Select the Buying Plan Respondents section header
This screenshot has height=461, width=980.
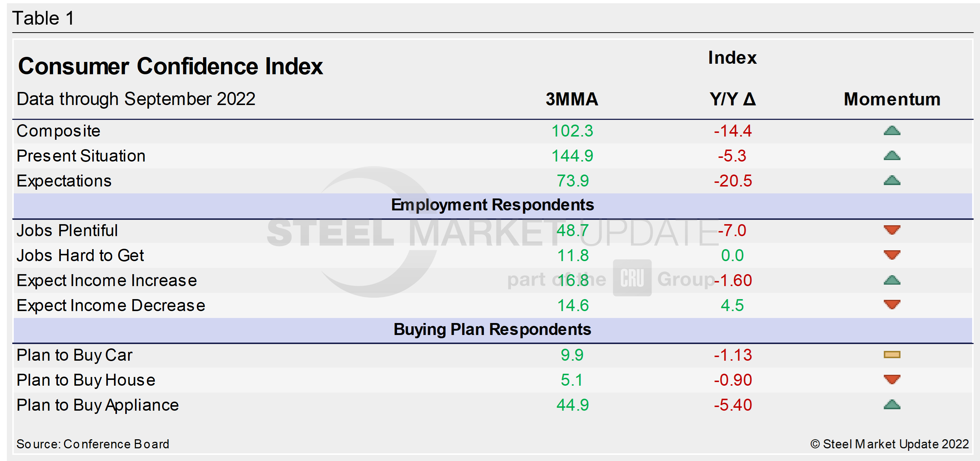[x=492, y=330]
